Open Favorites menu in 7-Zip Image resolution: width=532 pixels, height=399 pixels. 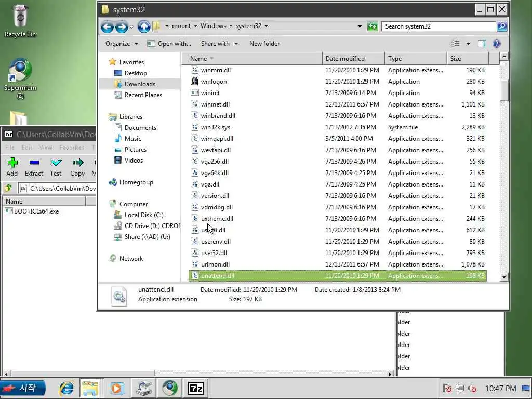tap(72, 147)
